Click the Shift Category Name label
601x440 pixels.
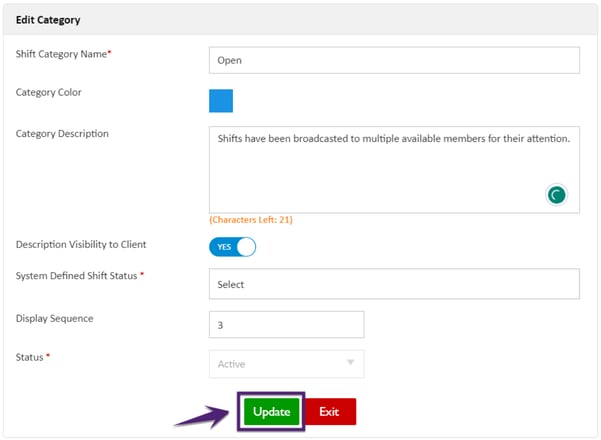click(x=63, y=54)
